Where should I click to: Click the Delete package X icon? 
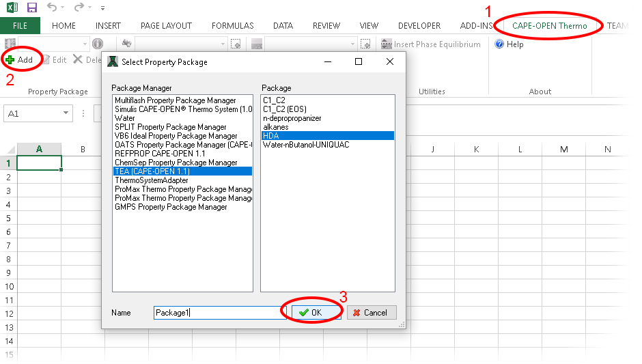click(77, 59)
